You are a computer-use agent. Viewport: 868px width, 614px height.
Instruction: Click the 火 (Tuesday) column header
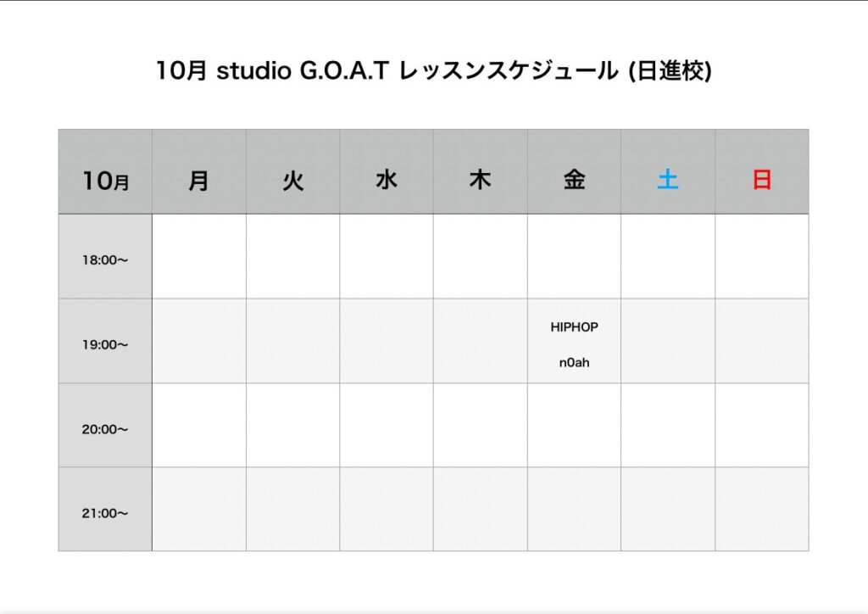click(292, 181)
